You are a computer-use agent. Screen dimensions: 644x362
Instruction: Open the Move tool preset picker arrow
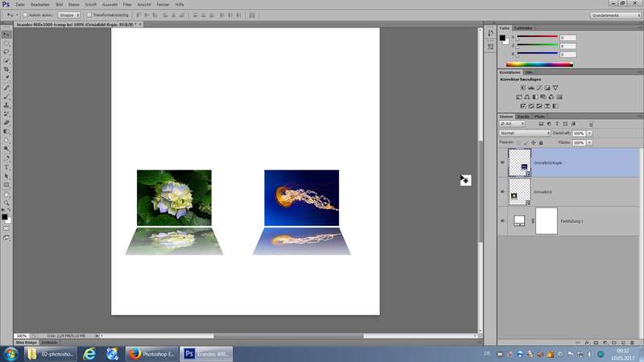point(17,15)
